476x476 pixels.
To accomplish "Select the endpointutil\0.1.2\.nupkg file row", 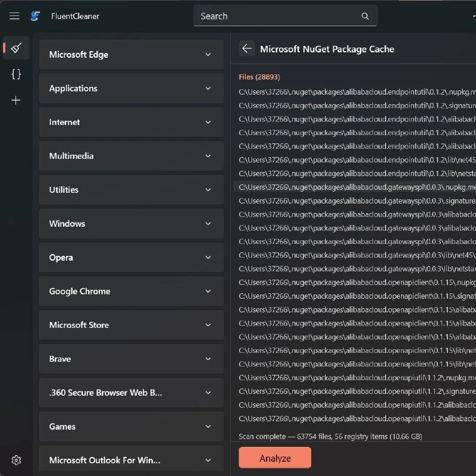I will [x=357, y=92].
